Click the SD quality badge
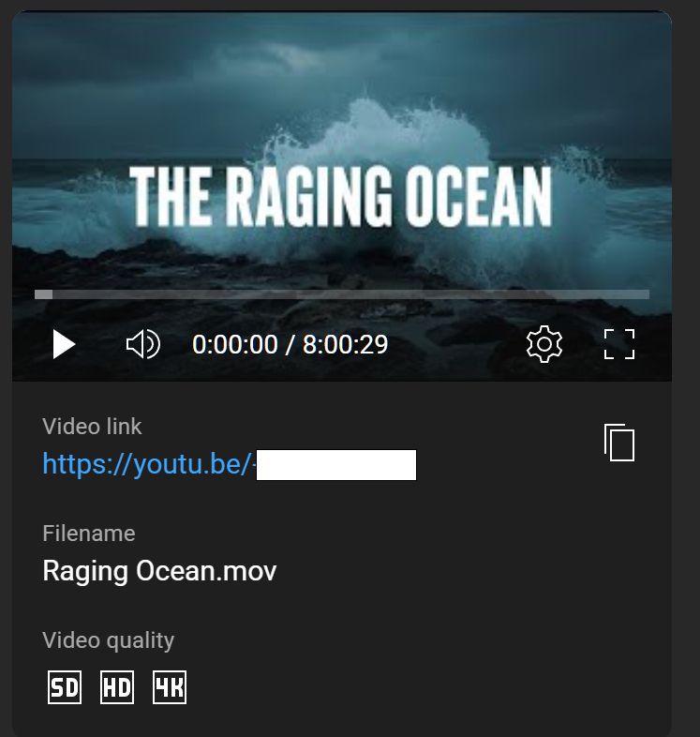This screenshot has width=700, height=737. click(65, 687)
